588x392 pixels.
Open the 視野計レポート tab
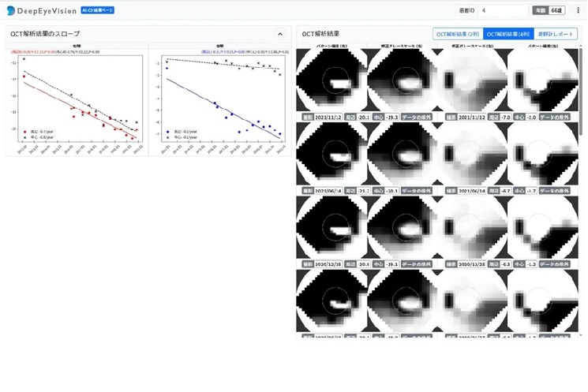556,34
